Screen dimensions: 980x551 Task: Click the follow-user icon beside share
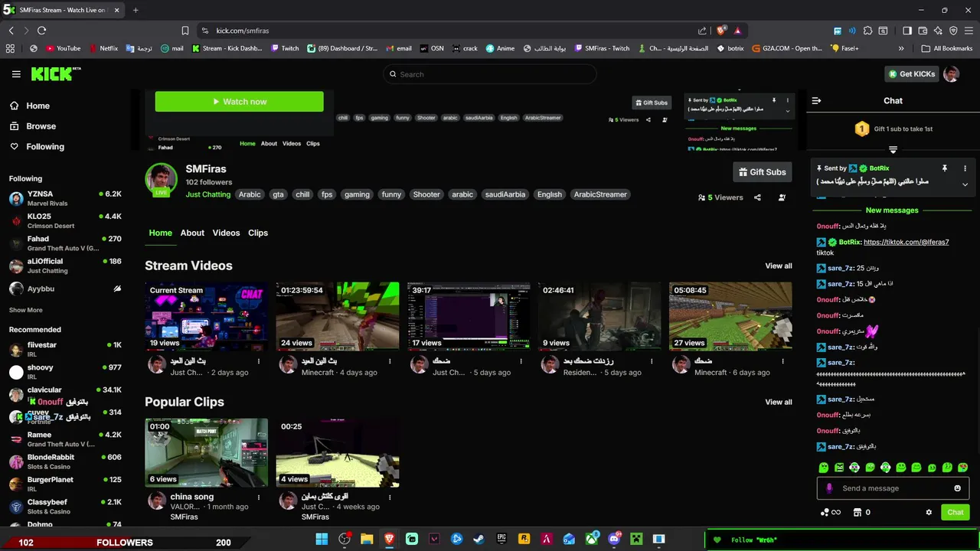pyautogui.click(x=782, y=197)
